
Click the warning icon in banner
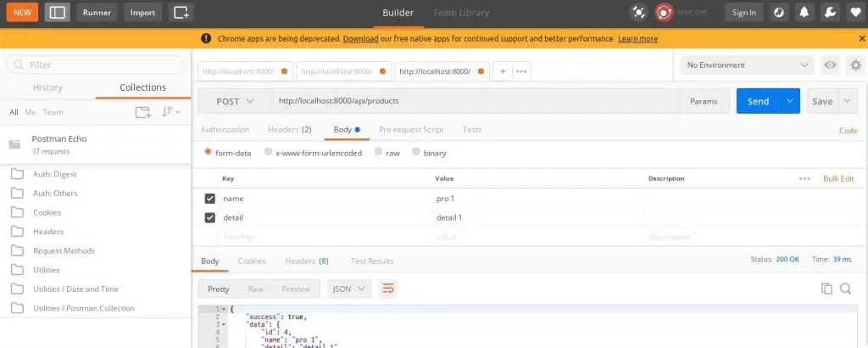[206, 38]
